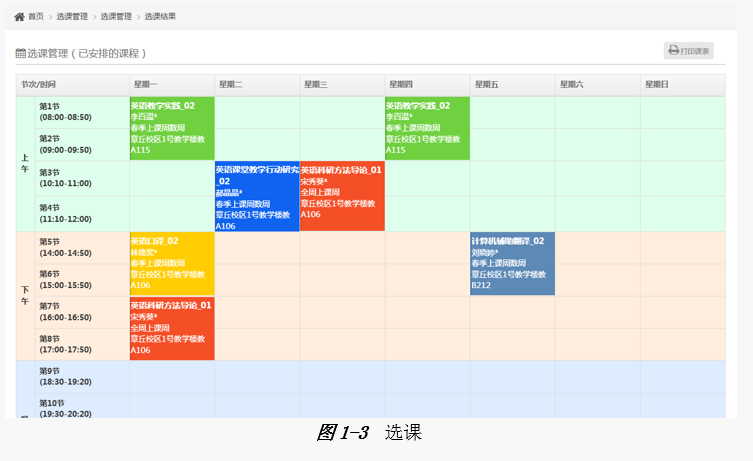The width and height of the screenshot is (753, 461).
Task: Click the 星期日 column header
Action: click(657, 84)
